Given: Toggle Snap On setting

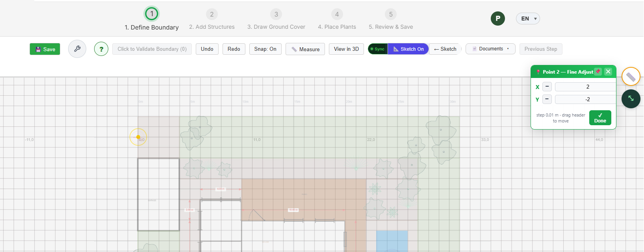Looking at the screenshot, I should coord(265,49).
